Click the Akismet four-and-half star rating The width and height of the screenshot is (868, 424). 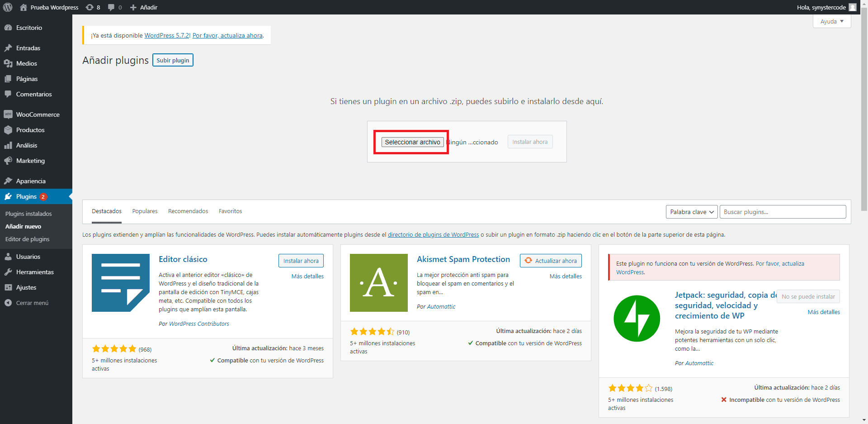(x=372, y=332)
